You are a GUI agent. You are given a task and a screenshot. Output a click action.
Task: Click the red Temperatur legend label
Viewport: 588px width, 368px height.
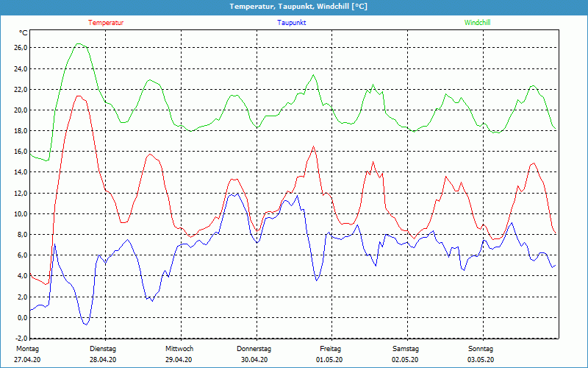[x=106, y=23]
